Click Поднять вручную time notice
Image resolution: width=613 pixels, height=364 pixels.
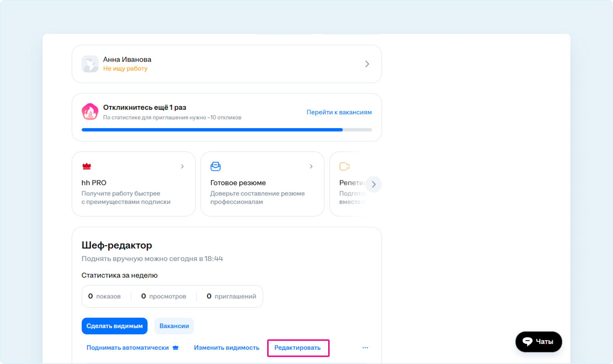tap(152, 259)
